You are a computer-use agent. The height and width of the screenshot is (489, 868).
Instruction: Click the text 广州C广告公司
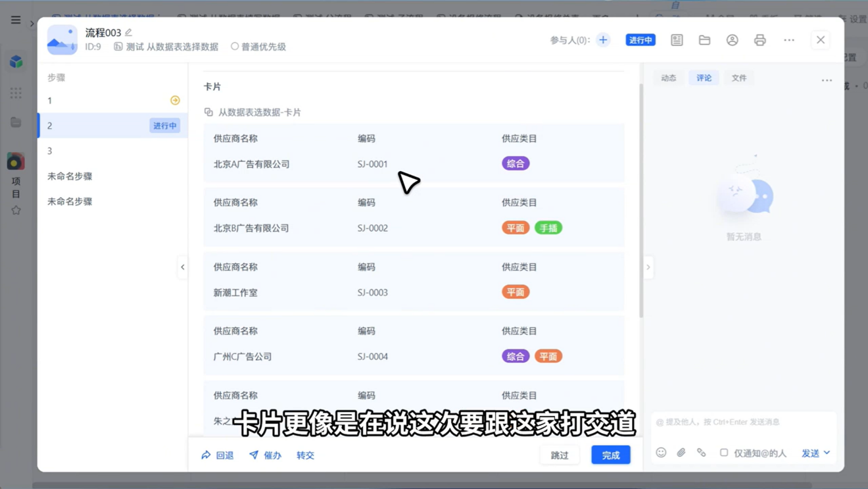pos(243,357)
